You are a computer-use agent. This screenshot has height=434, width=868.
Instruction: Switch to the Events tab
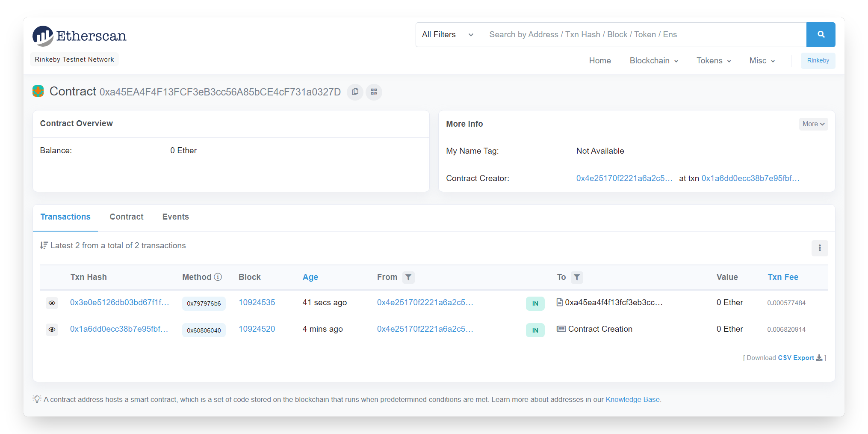pyautogui.click(x=176, y=217)
